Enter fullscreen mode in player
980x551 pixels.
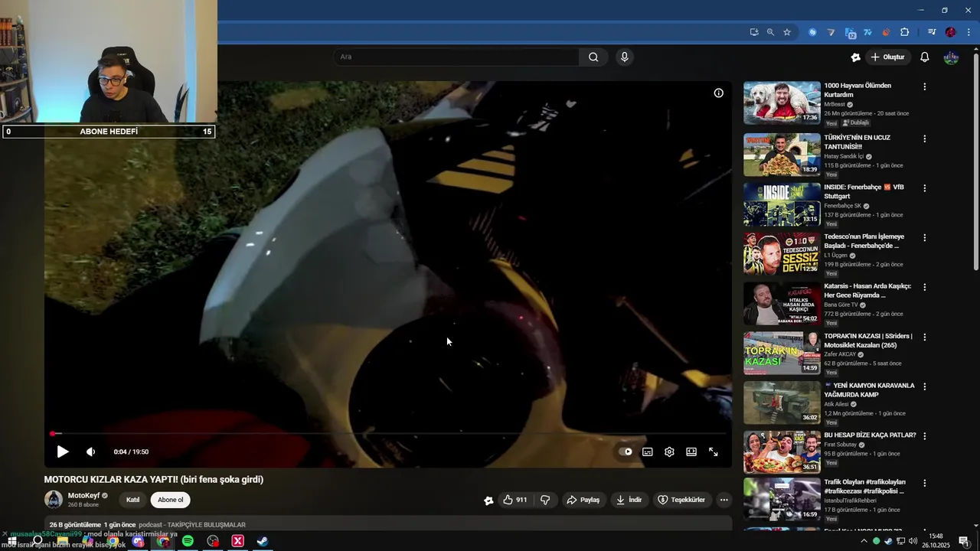(714, 452)
